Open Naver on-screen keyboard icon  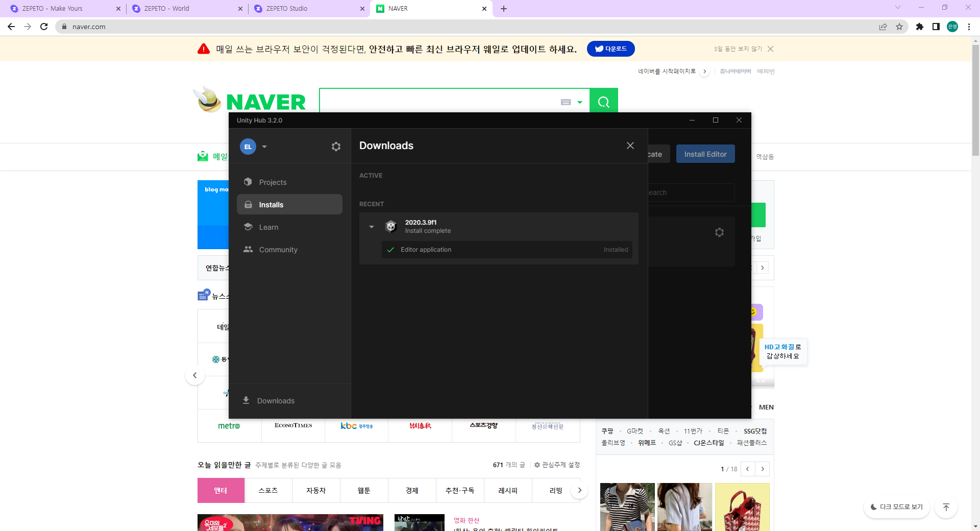pos(566,102)
